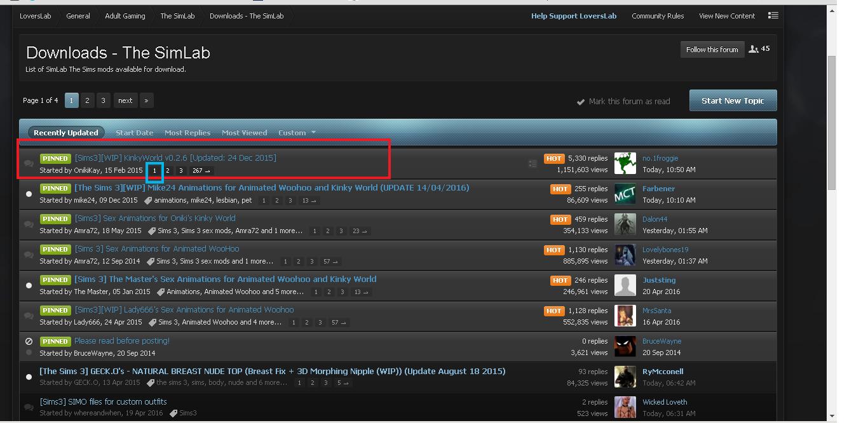Go to page 267 of the KinkyWorld topic
Viewport: 868px width, 423px height.
pyautogui.click(x=201, y=170)
